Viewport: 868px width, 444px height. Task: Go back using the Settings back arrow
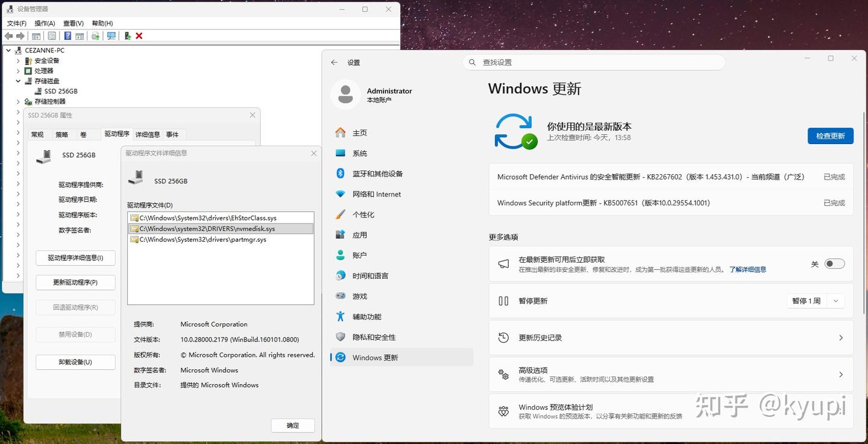[x=335, y=63]
